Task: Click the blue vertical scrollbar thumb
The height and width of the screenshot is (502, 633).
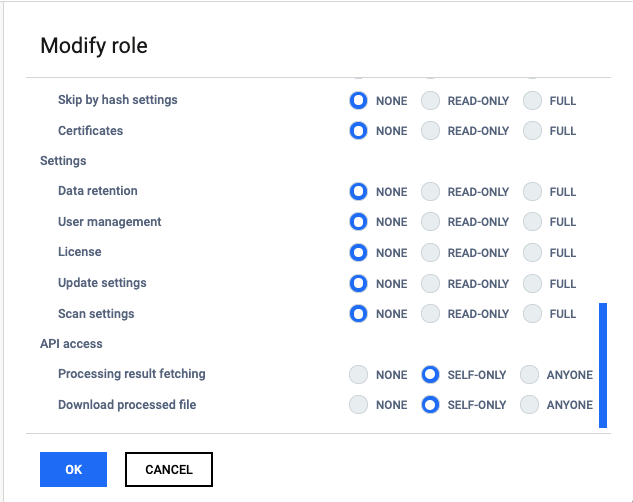Action: pos(603,365)
